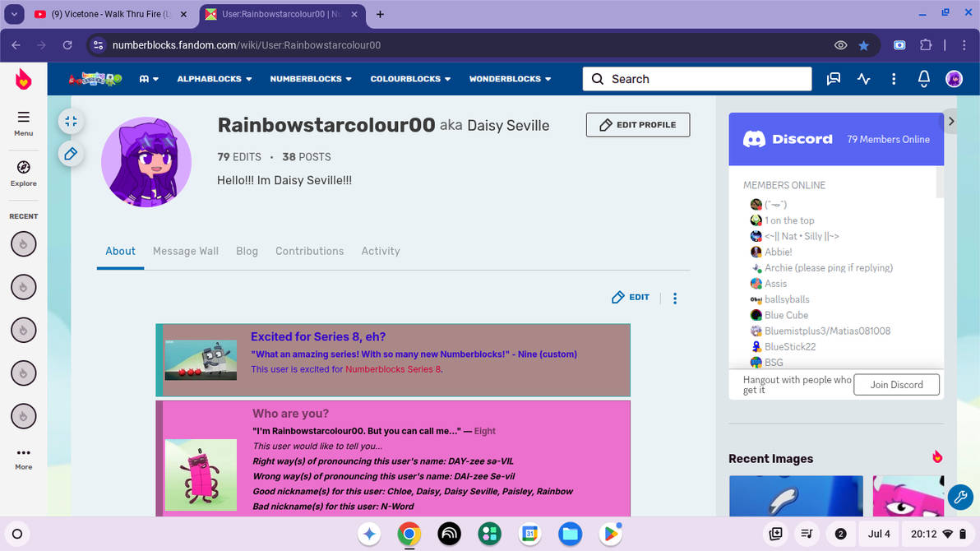Open the Fandom home flame logo

point(23,79)
